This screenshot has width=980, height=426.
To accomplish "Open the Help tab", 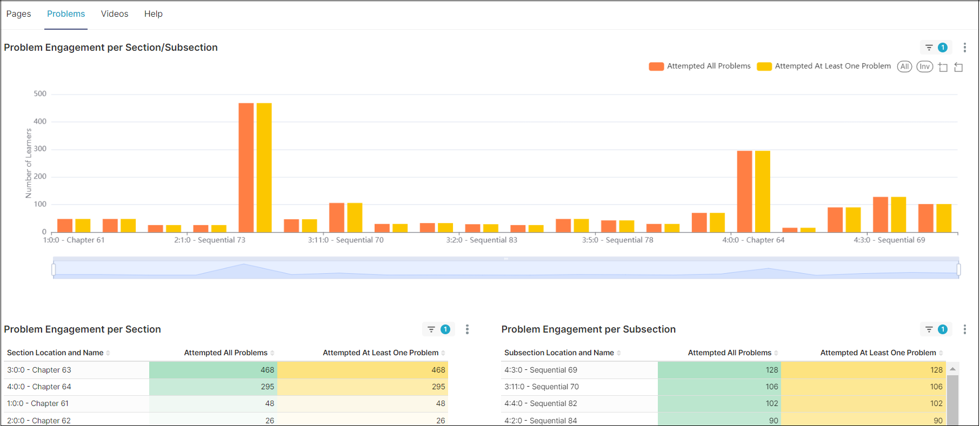I will point(153,14).
